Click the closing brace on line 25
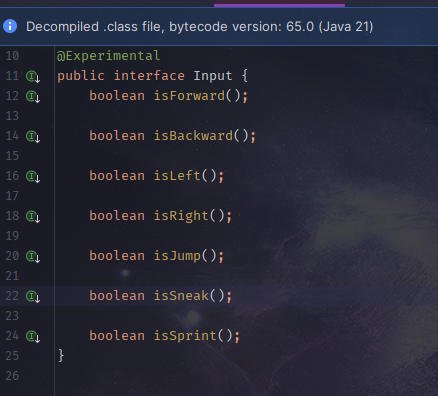438x396 pixels. point(61,356)
